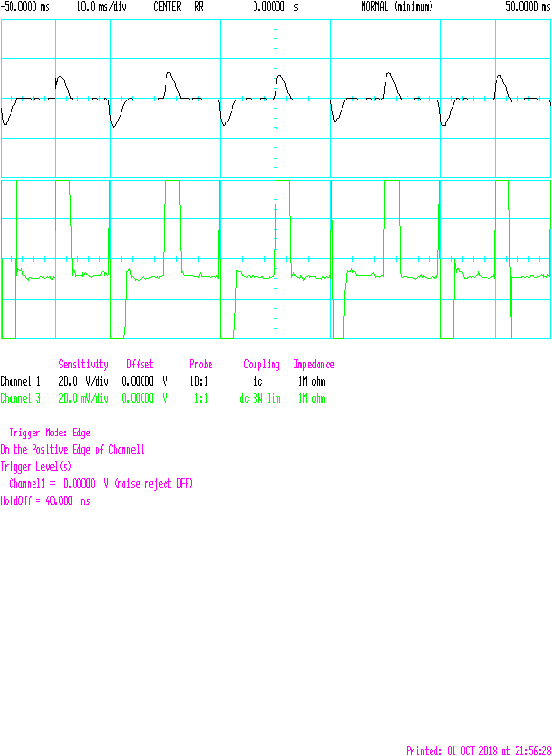Select the green Channel 3 row label
The height and width of the screenshot is (756, 552).
(x=21, y=399)
